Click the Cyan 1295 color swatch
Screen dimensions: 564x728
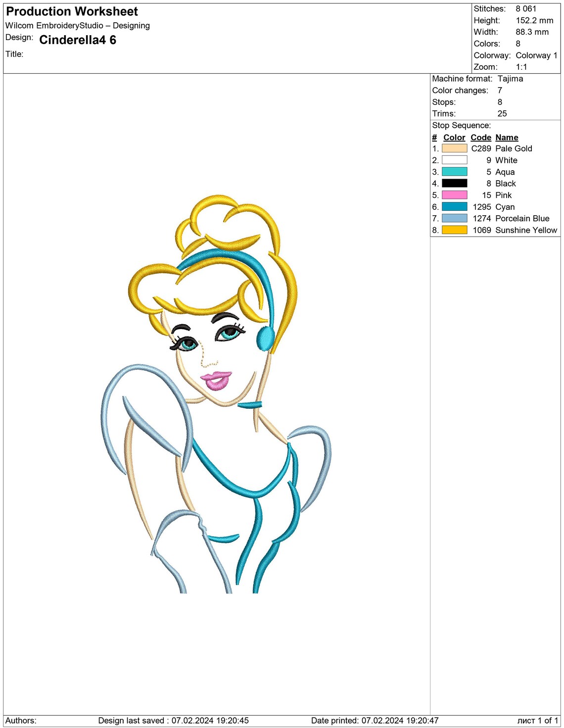click(x=453, y=207)
